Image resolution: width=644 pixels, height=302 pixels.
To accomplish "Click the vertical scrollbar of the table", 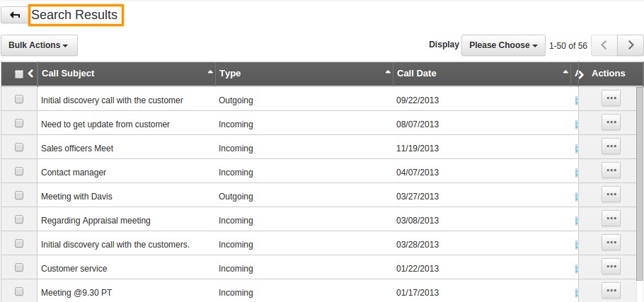I will coord(640,184).
